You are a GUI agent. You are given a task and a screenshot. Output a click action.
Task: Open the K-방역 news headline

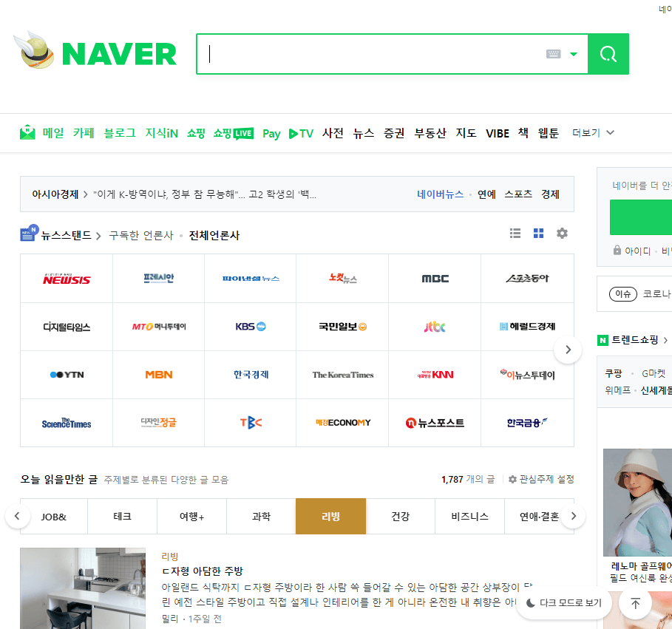205,194
